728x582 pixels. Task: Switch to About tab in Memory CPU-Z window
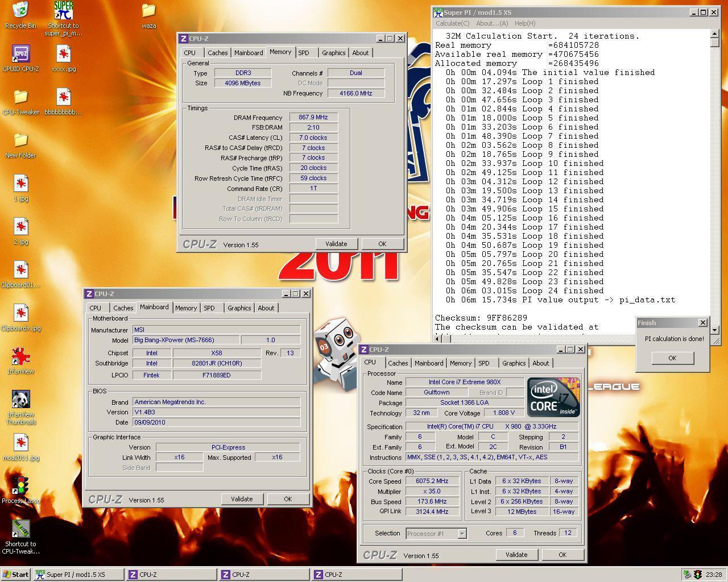click(x=360, y=53)
